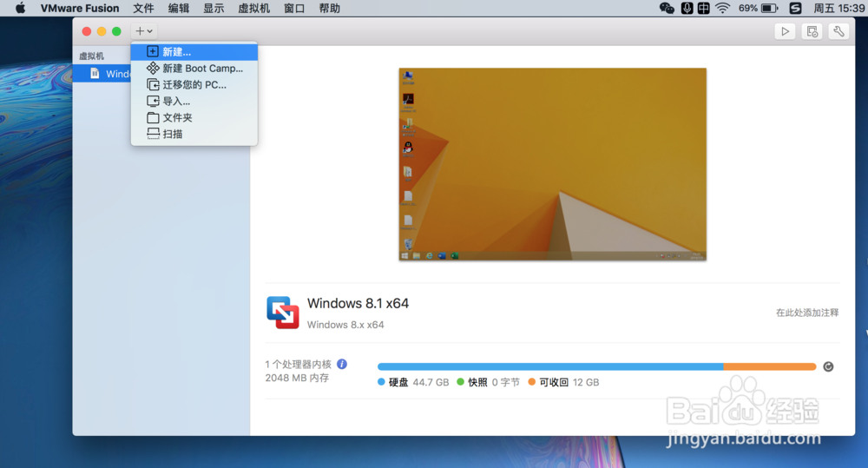Open the add virtual machine dropdown button
This screenshot has width=868, height=468.
click(144, 31)
